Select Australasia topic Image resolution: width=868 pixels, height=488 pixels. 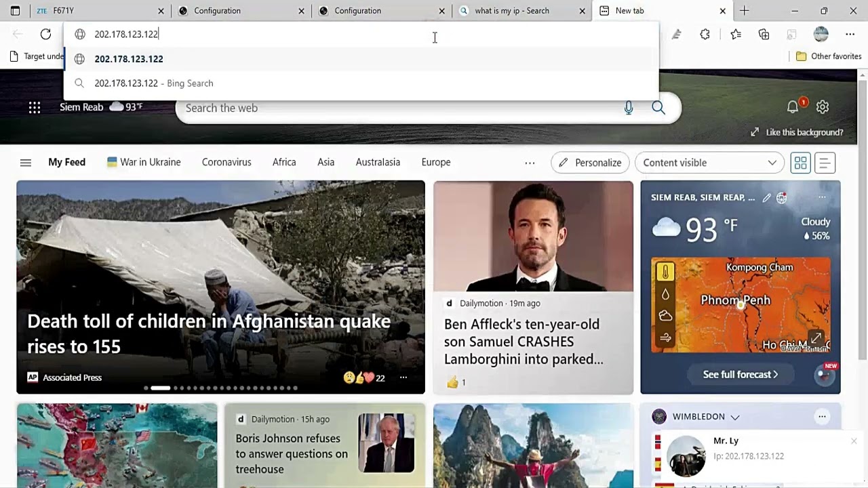point(378,163)
